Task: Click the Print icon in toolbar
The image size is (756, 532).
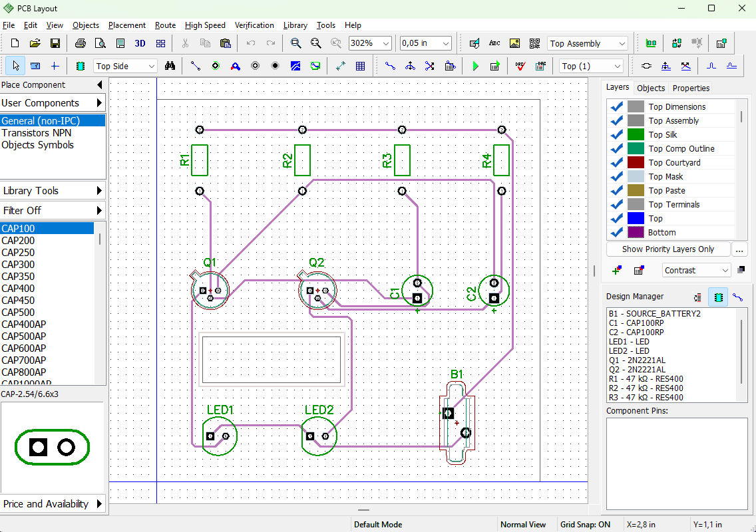Action: click(x=81, y=43)
